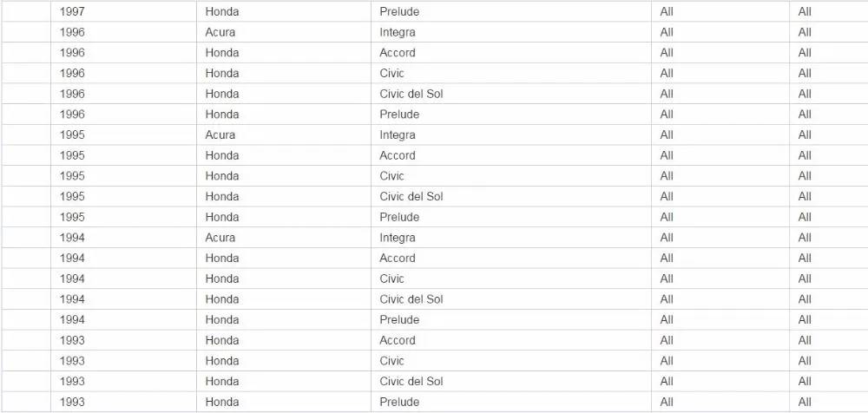Select Prelude in the 1995 row
868x413 pixels.
pyautogui.click(x=398, y=217)
